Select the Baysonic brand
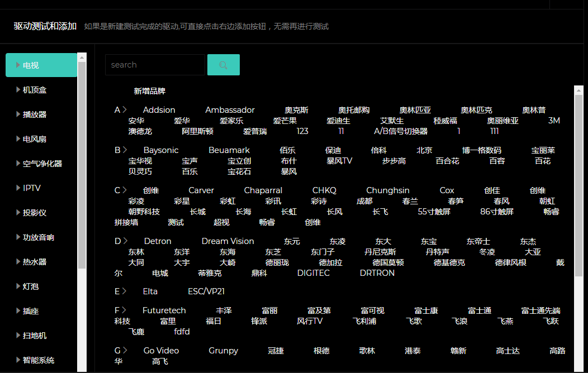This screenshot has width=588, height=373. (x=161, y=150)
